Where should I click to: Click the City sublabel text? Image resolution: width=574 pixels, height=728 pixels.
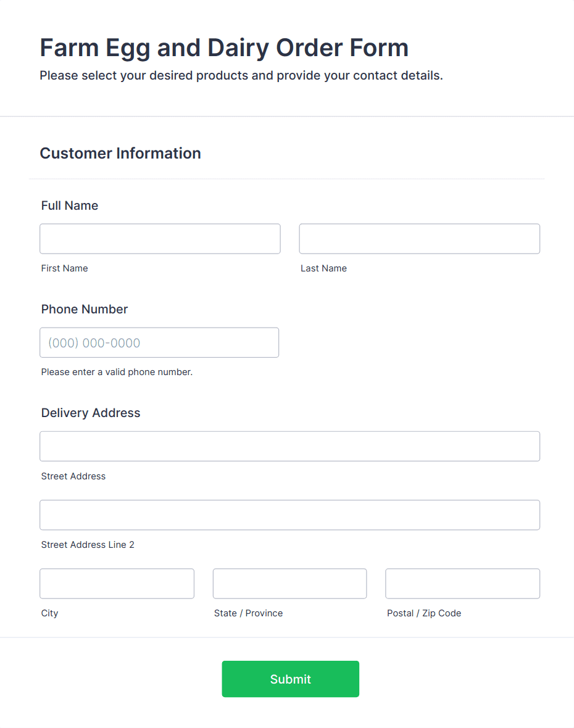point(50,613)
